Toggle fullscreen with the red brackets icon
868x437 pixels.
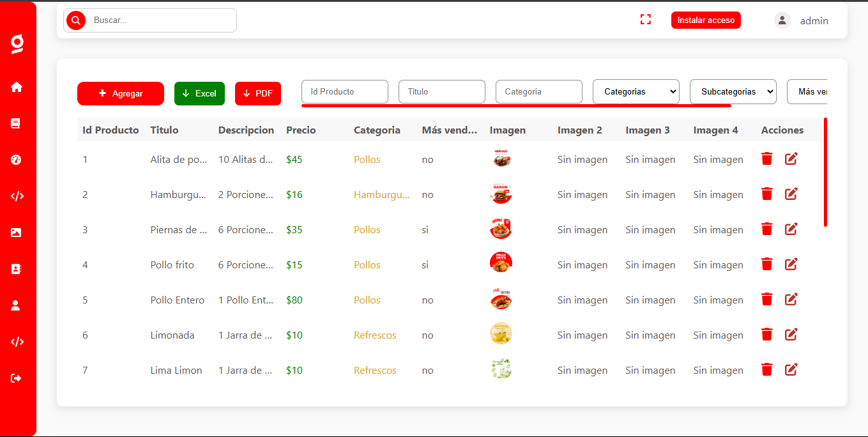pos(646,20)
